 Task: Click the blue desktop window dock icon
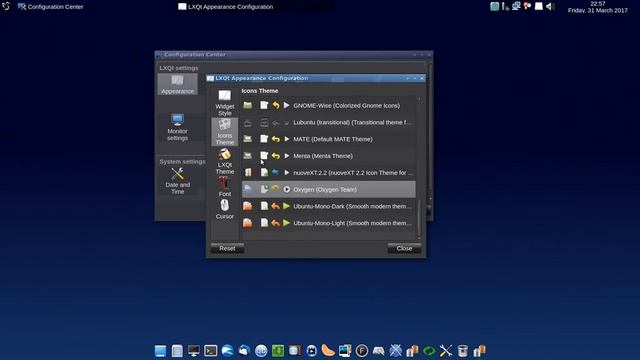tap(160, 351)
